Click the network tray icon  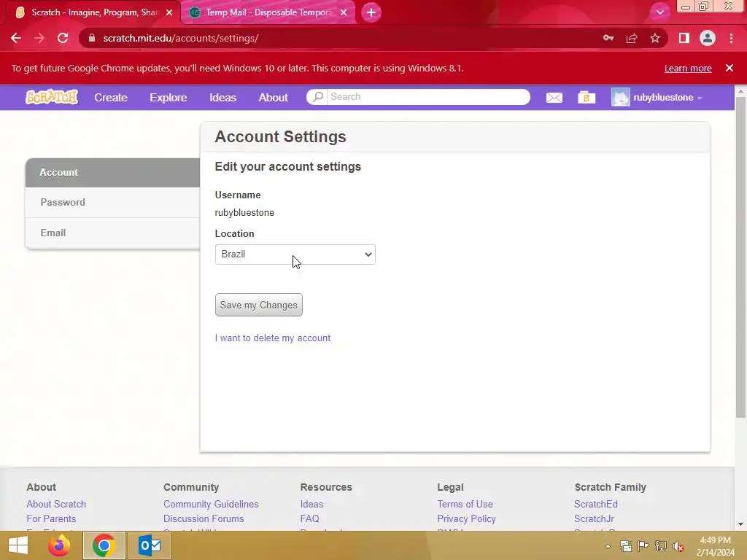(x=661, y=546)
